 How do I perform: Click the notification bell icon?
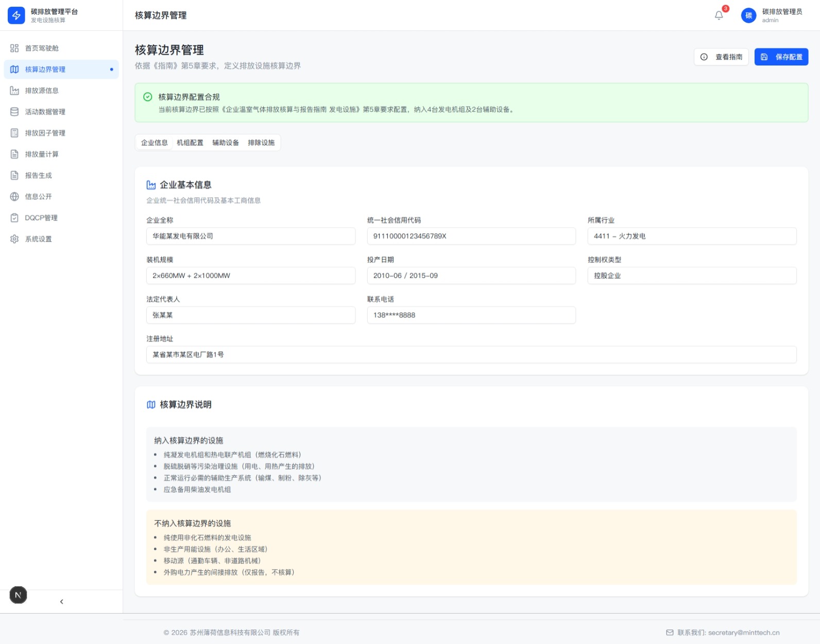point(719,15)
